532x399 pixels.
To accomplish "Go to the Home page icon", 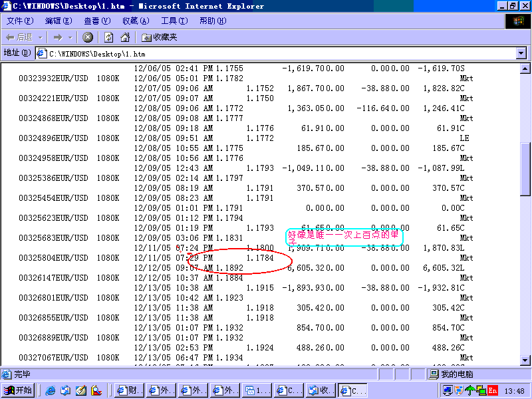I will click(125, 37).
